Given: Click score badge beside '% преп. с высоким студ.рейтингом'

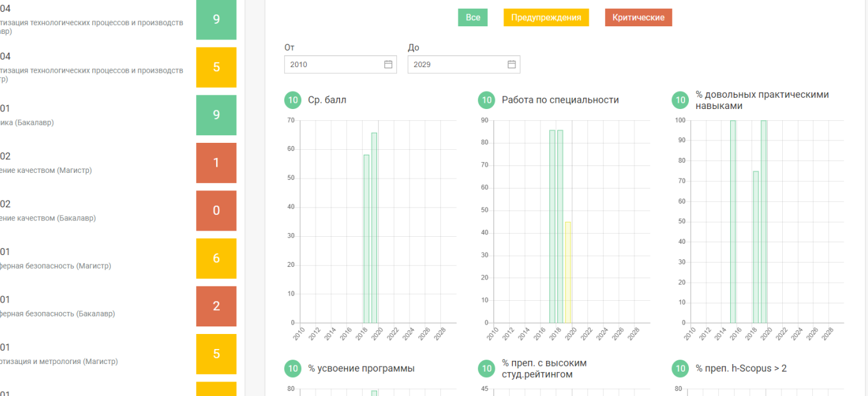Looking at the screenshot, I should [x=487, y=368].
